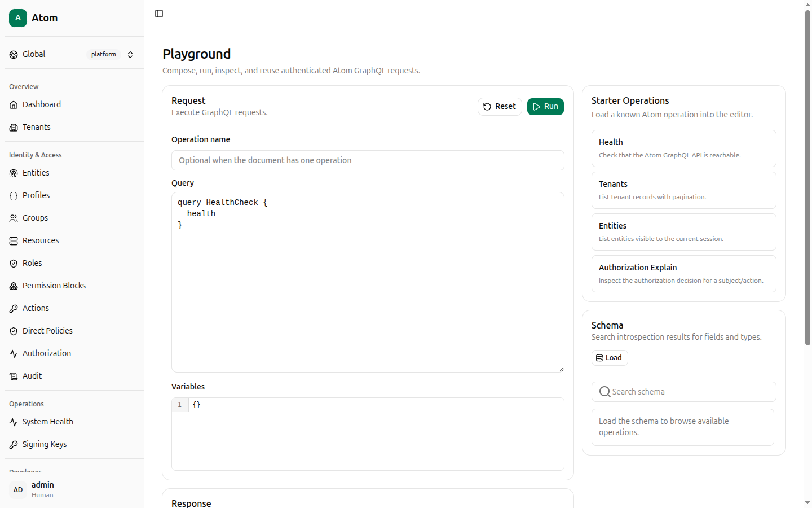
Task: Click the schema Load database icon
Action: [599, 358]
